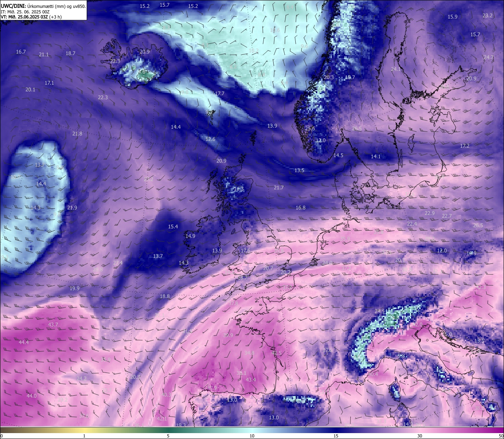Click the 24.5 value near the Alps
This screenshot has width=504, height=439.
380,311
